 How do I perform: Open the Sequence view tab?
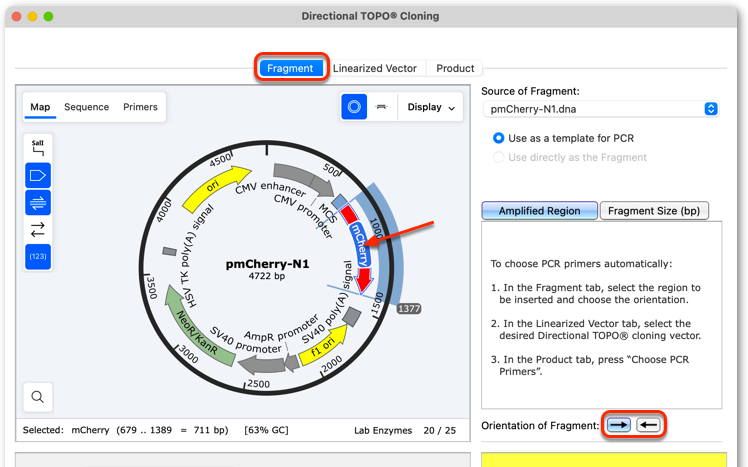tap(86, 107)
